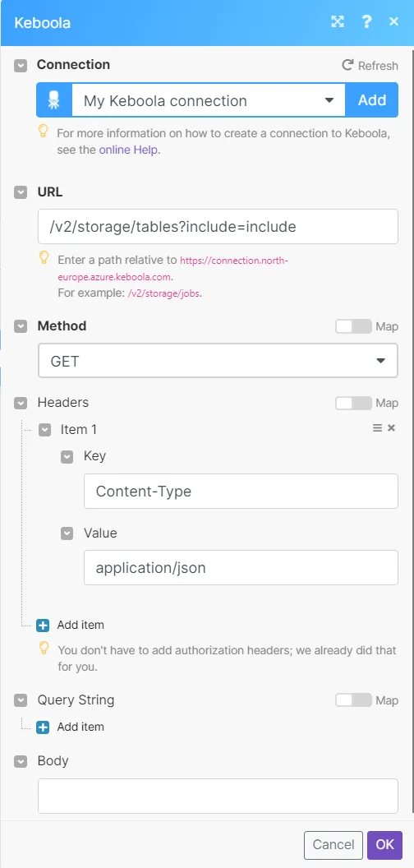This screenshot has width=414, height=868.
Task: Enable the Map switch for Headers
Action: coord(353,403)
